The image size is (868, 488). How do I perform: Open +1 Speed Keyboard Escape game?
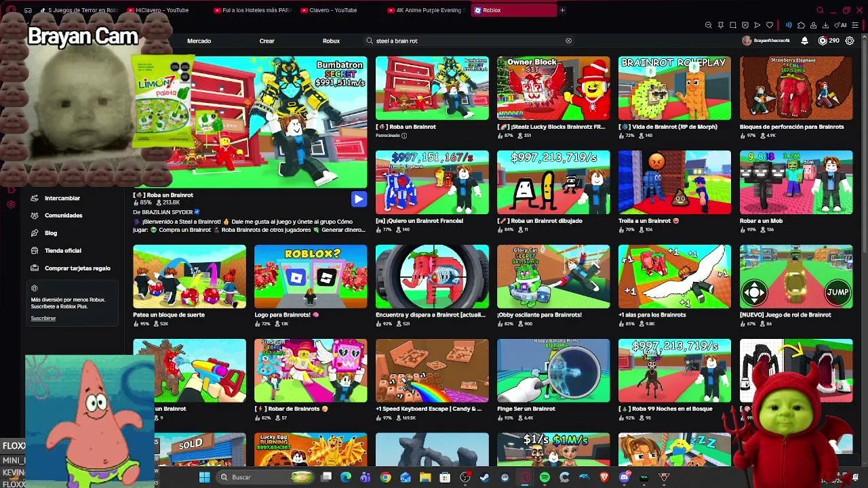pos(432,371)
